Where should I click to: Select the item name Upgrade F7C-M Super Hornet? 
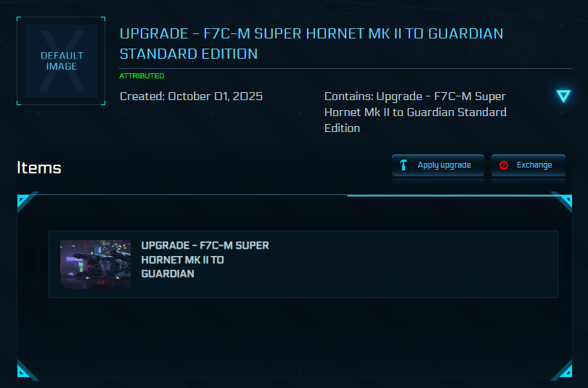click(205, 260)
